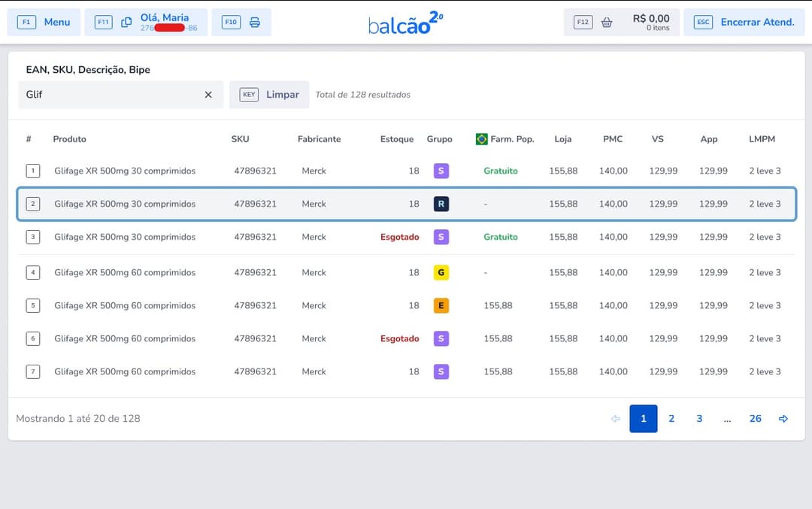Viewport: 812px width, 509px height.
Task: Click Mostrando 1 até 20 de 128
Action: point(78,418)
